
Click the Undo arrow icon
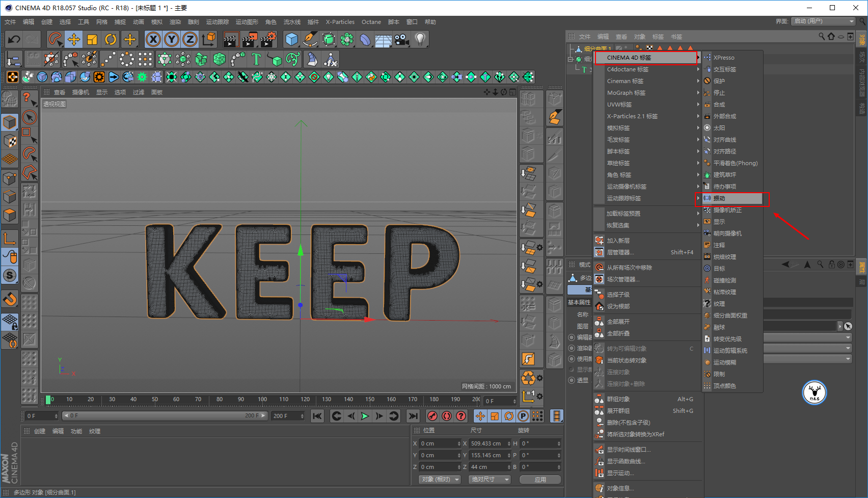[x=14, y=39]
